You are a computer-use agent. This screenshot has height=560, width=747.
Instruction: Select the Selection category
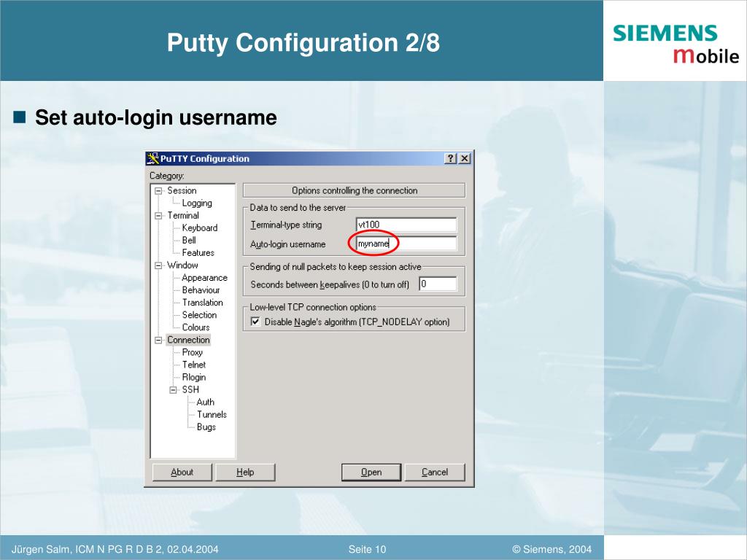point(199,315)
